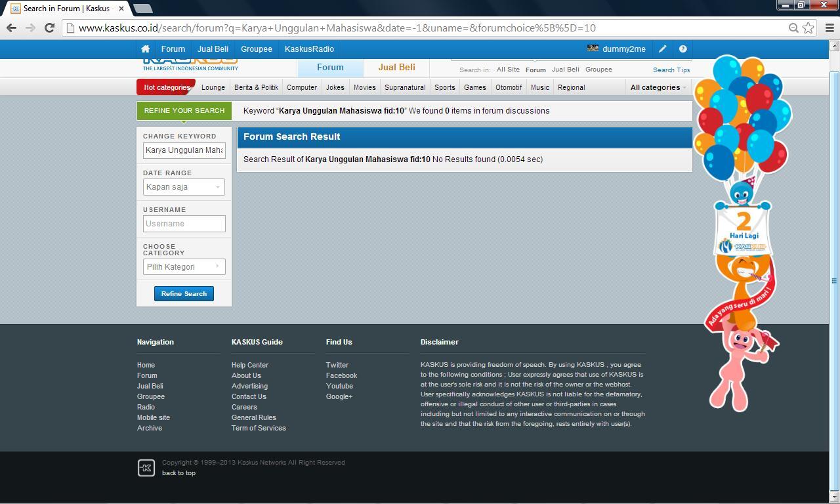
Task: Expand All categories menu
Action: point(658,87)
